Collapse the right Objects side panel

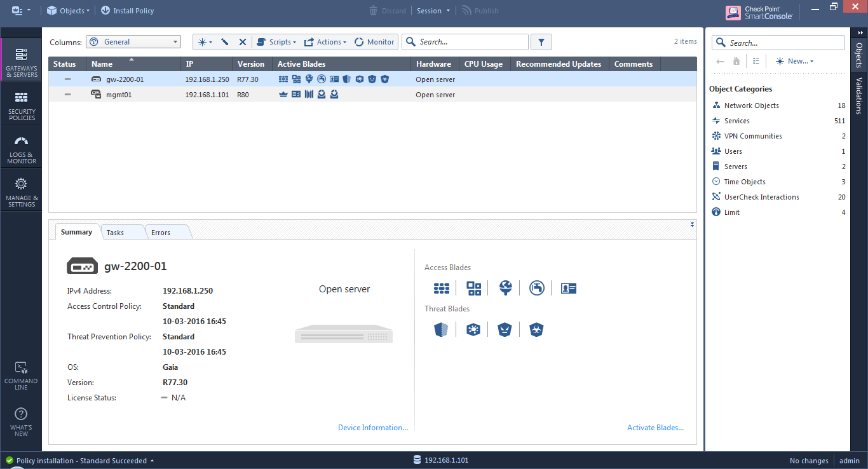(859, 33)
